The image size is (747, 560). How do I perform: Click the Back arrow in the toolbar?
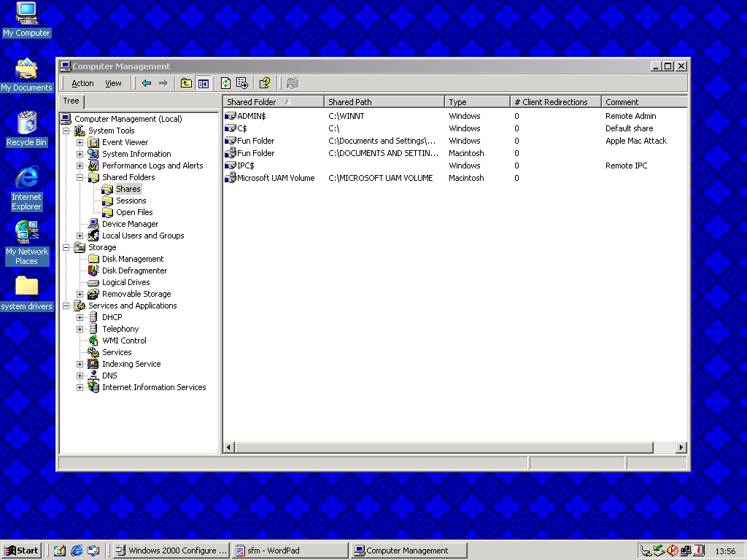coord(147,83)
